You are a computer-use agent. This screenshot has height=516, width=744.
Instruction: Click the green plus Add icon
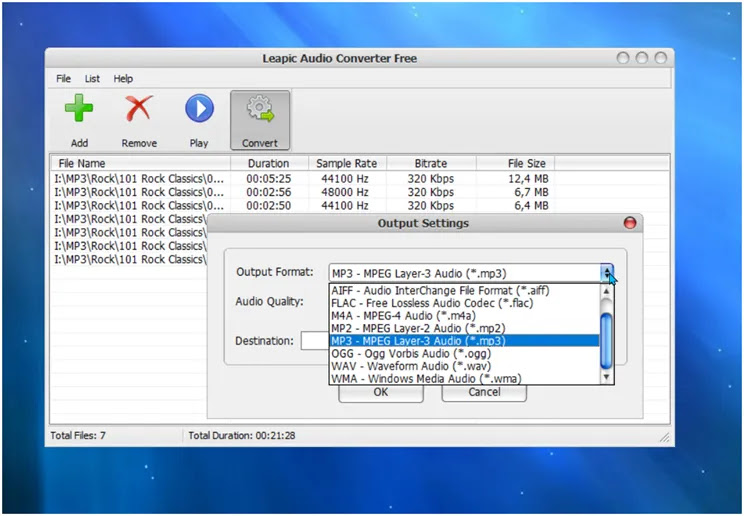[79, 108]
